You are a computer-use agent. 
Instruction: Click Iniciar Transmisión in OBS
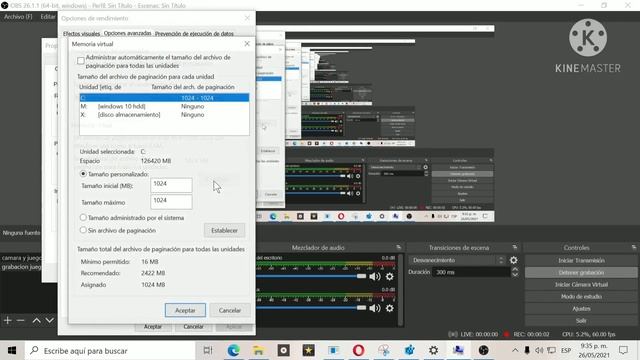(581, 260)
